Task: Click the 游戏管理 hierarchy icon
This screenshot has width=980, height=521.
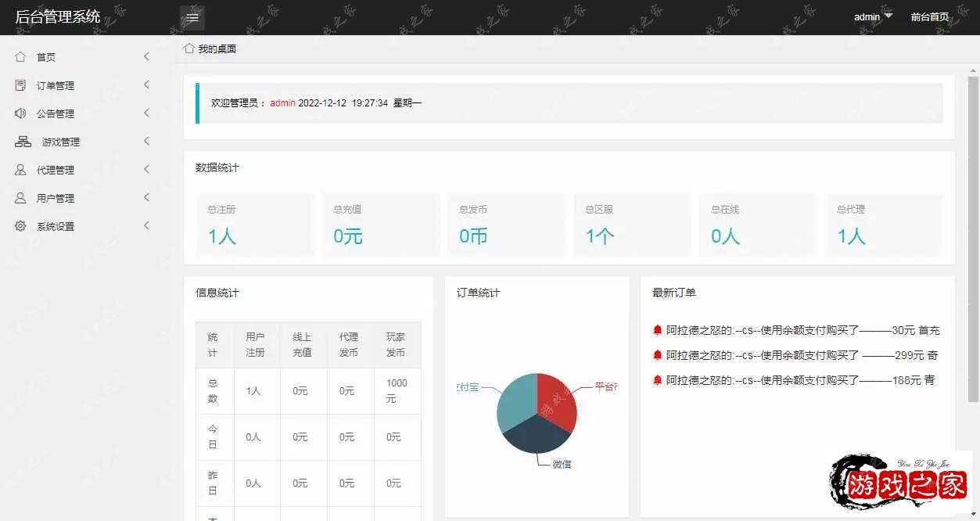Action: point(23,142)
